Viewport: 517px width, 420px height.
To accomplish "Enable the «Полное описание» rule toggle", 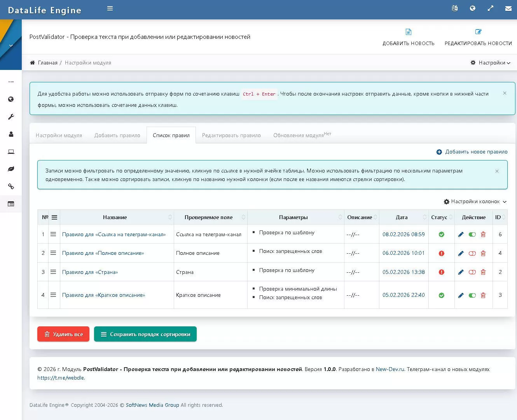I will (472, 253).
